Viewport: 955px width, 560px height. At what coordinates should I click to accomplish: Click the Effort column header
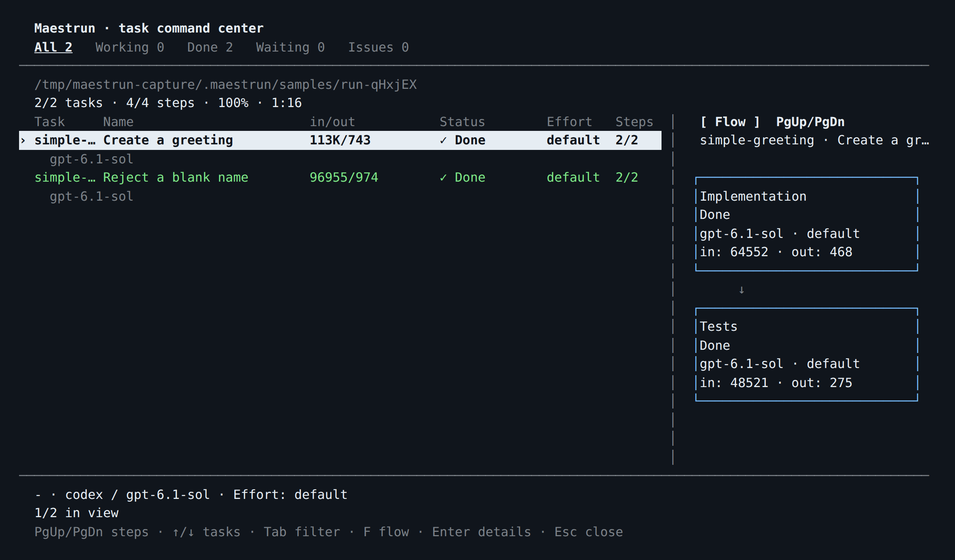569,122
